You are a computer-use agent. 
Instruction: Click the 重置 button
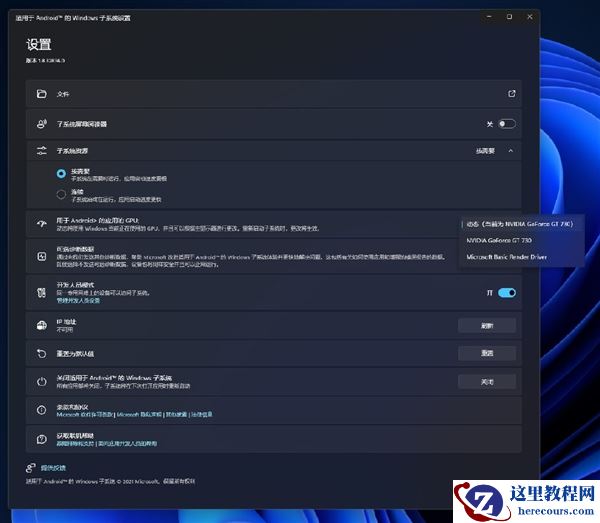(x=487, y=353)
